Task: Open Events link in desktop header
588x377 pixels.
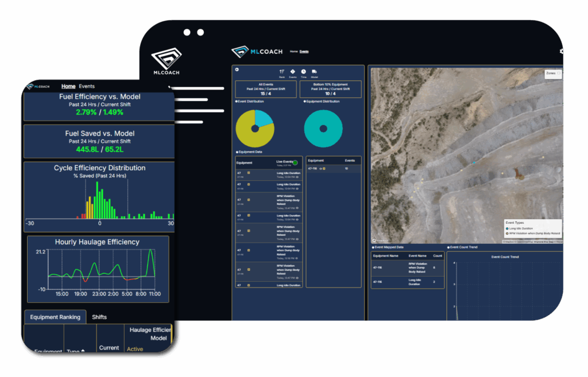Action: click(x=304, y=52)
